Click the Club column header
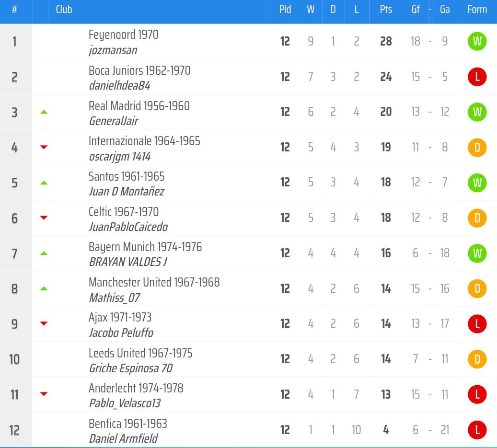The image size is (497, 448). point(64,10)
